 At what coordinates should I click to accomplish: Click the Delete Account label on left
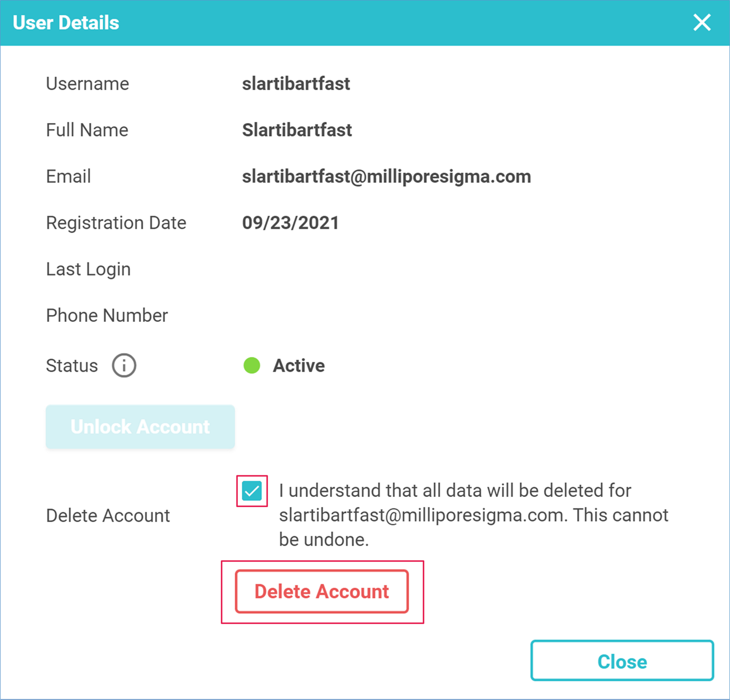coord(108,516)
